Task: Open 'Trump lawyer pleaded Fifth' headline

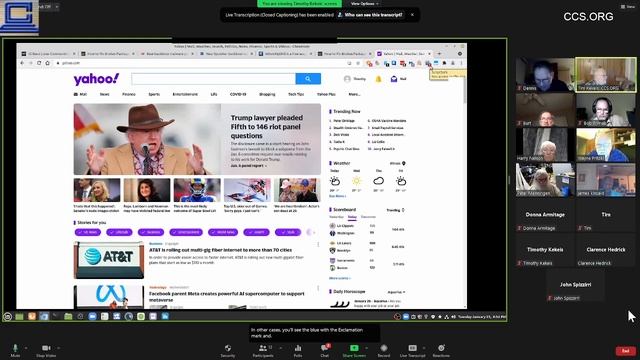Action: (x=267, y=127)
